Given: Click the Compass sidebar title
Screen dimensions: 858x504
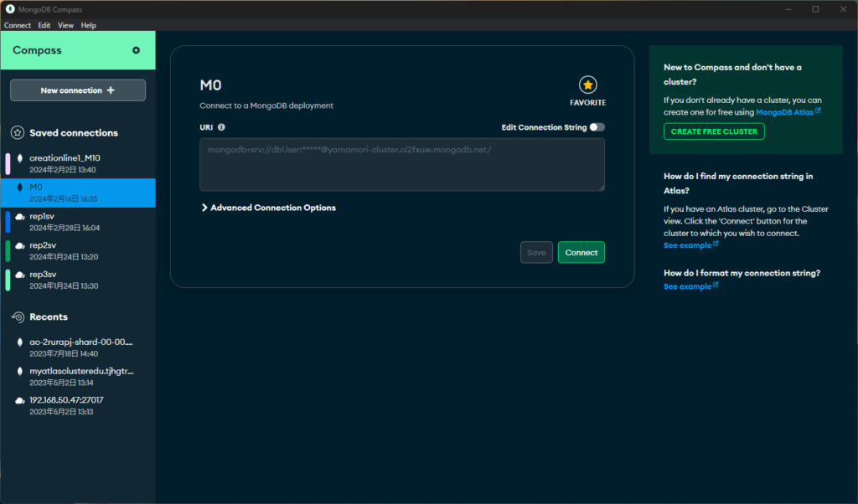Looking at the screenshot, I should [37, 50].
